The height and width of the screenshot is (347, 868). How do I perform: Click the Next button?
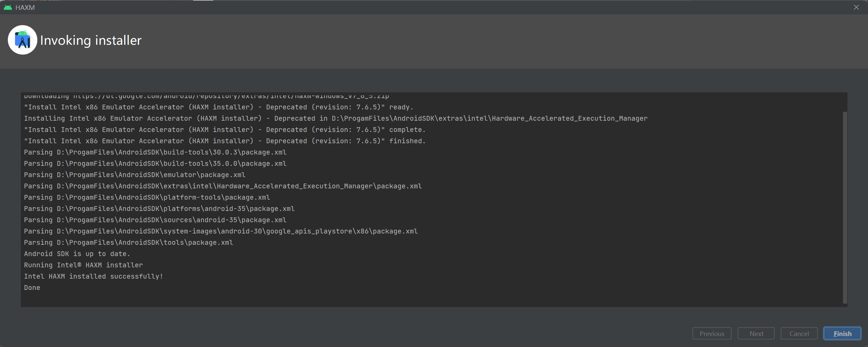coord(756,334)
